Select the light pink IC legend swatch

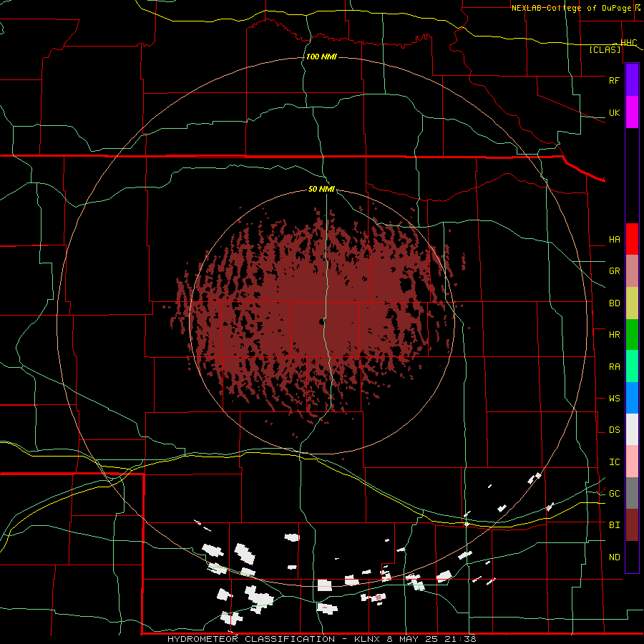tap(632, 462)
